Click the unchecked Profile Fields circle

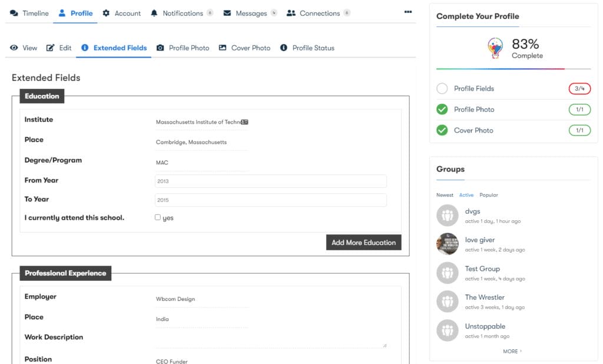(x=442, y=88)
